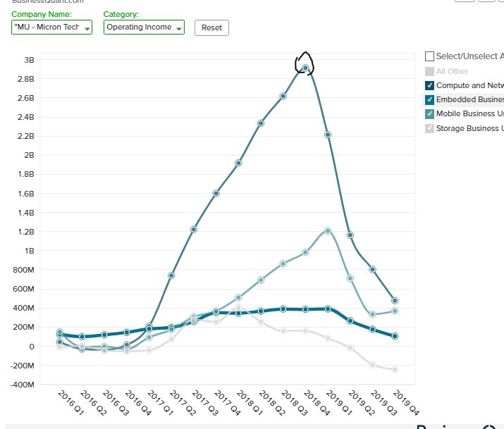Uncheck the Mobile Business Unit checkbox

429,113
